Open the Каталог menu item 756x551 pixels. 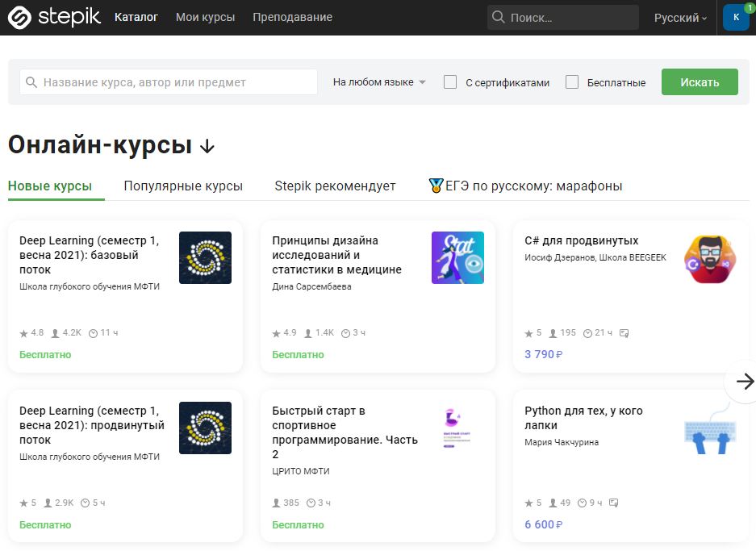136,18
